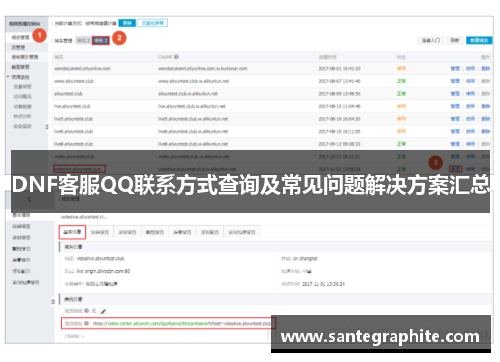Collapse the lower sidebar using its edge handle
The image size is (500, 362).
click(x=53, y=302)
